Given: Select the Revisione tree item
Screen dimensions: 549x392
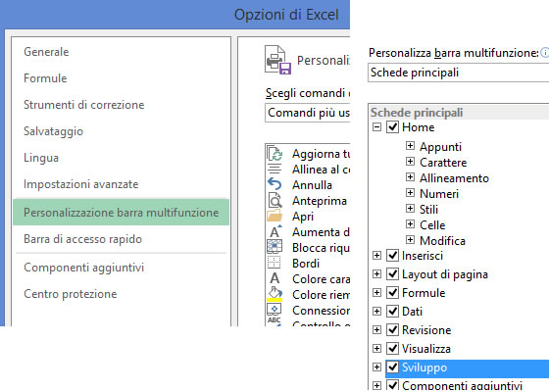Looking at the screenshot, I should (x=426, y=329).
